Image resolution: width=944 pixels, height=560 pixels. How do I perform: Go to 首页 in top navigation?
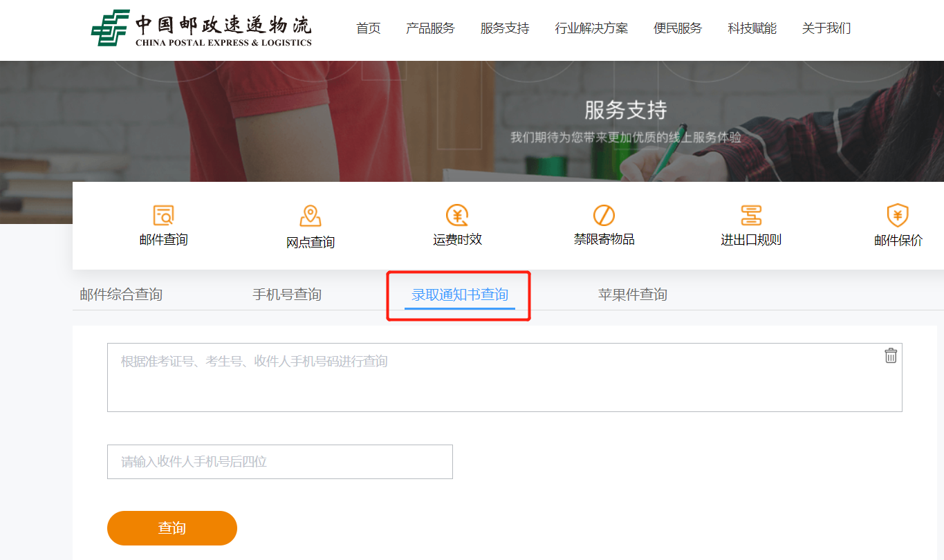[369, 28]
